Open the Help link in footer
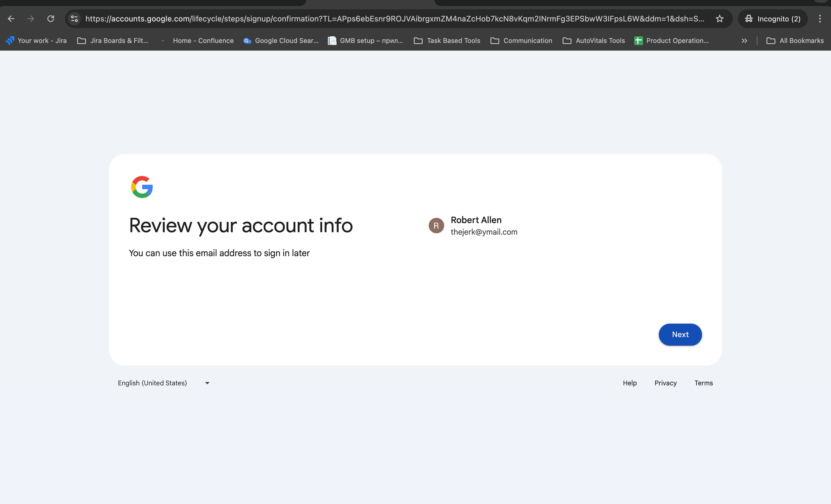This screenshot has height=504, width=831. click(x=630, y=383)
